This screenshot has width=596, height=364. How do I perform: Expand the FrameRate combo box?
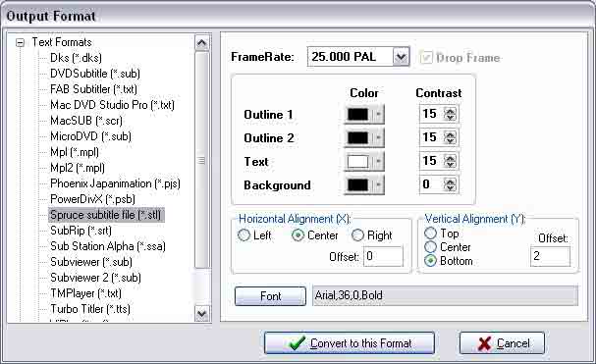[401, 57]
